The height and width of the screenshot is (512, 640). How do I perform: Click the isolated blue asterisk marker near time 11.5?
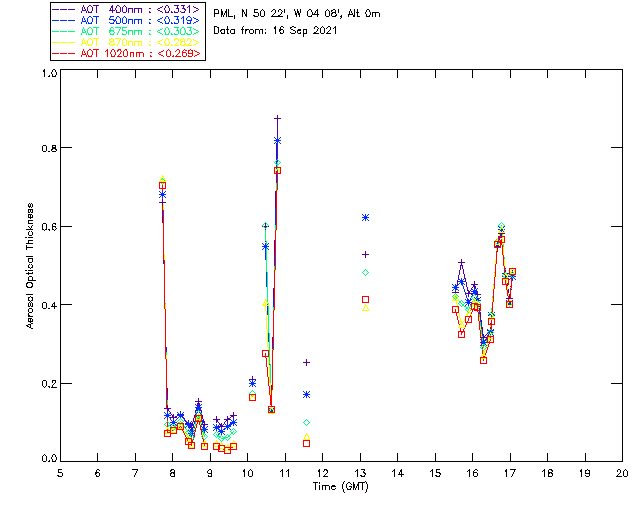[x=307, y=394]
